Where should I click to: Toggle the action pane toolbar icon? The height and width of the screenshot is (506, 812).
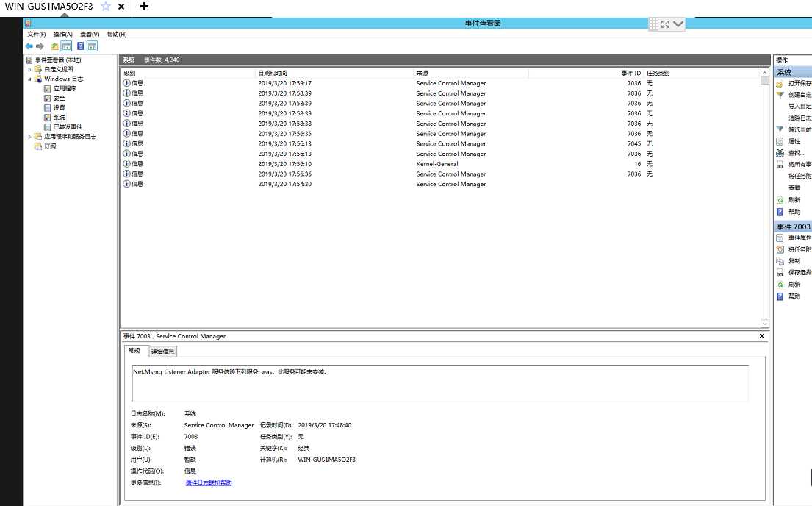click(92, 46)
